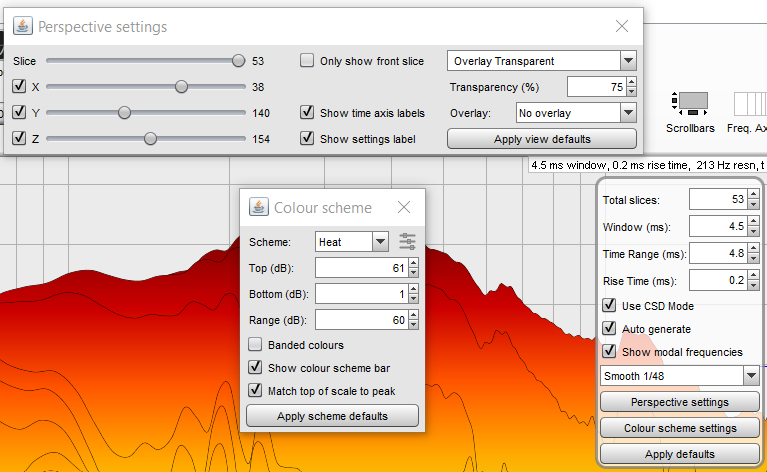Click Colour scheme settings button
Viewport: 767px width, 472px height.
pos(679,428)
